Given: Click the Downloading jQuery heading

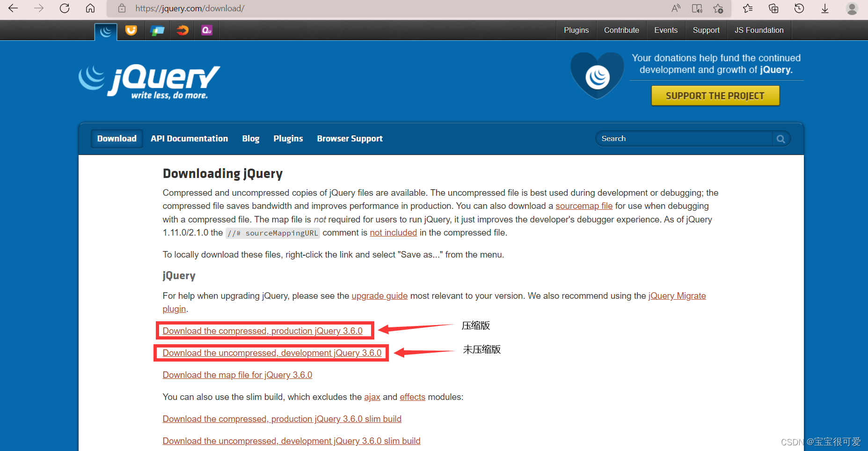Looking at the screenshot, I should 223,174.
